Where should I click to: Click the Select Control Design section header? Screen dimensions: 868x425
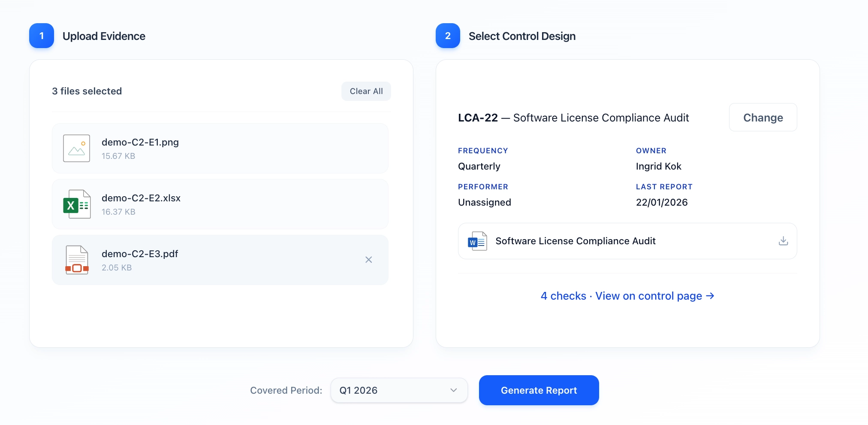[x=521, y=36]
